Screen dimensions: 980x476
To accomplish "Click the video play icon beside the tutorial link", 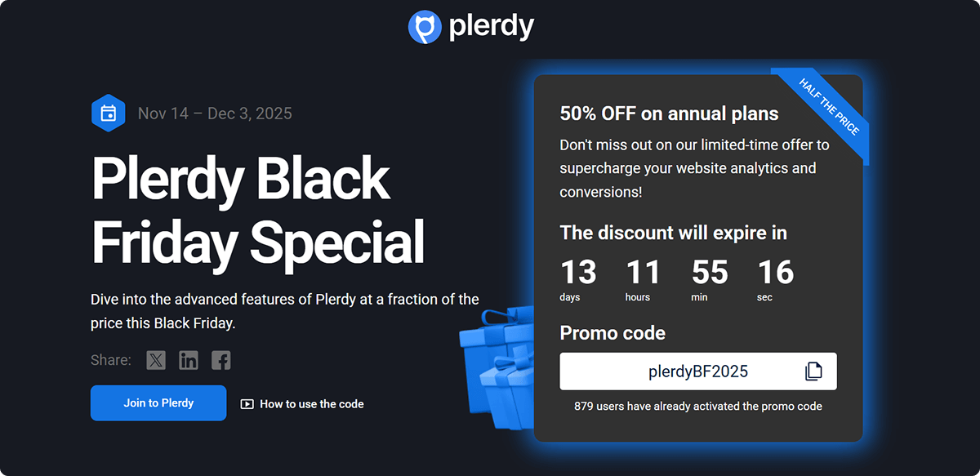I will tap(246, 403).
